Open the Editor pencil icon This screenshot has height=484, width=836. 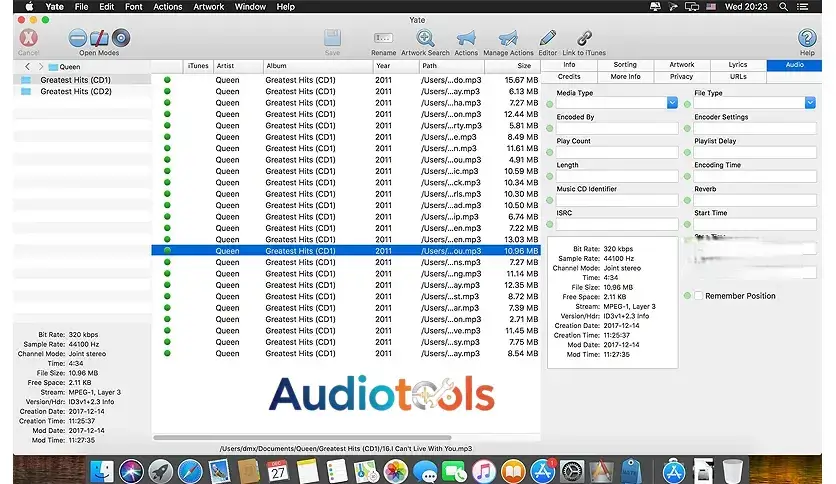(548, 38)
